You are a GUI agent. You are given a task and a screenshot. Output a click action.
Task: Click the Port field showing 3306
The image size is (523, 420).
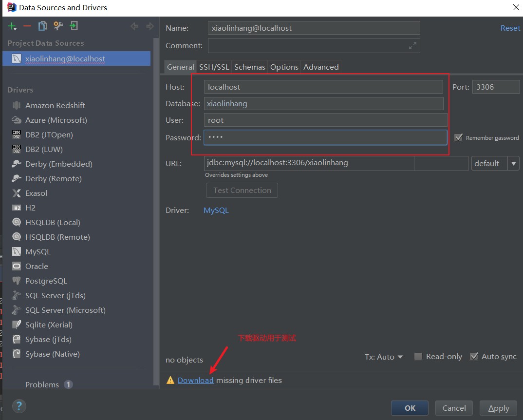coord(496,87)
